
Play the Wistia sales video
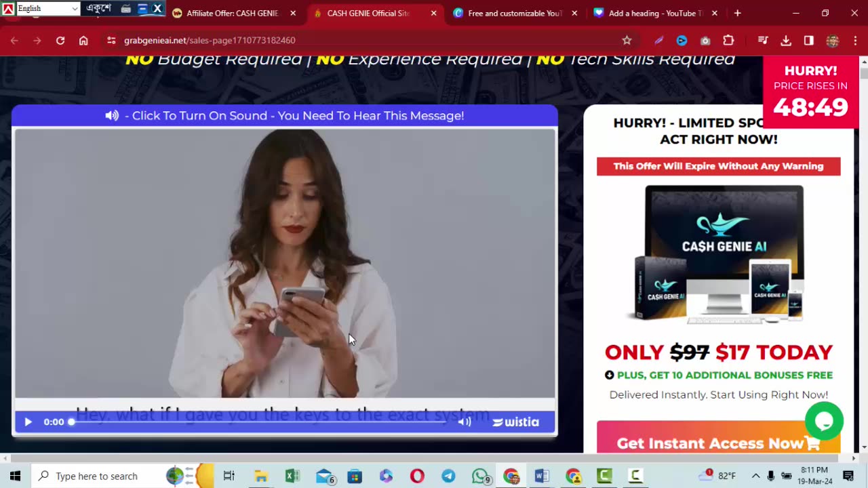point(28,422)
